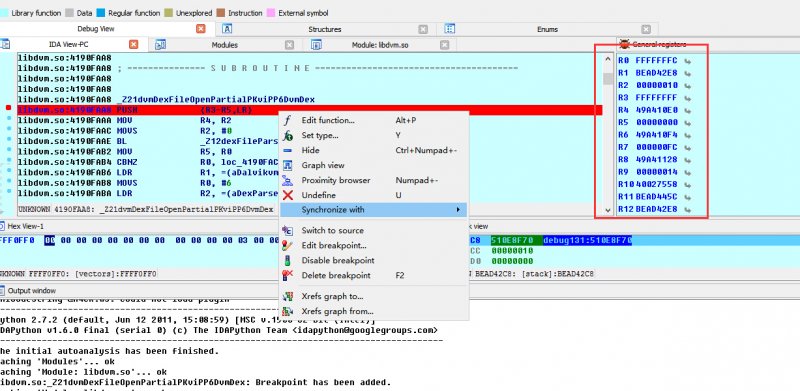Click _Z21dvmDexFileOpenPartialPKviPP6DvmDex function label
This screenshot has height=391, width=800.
click(x=215, y=100)
